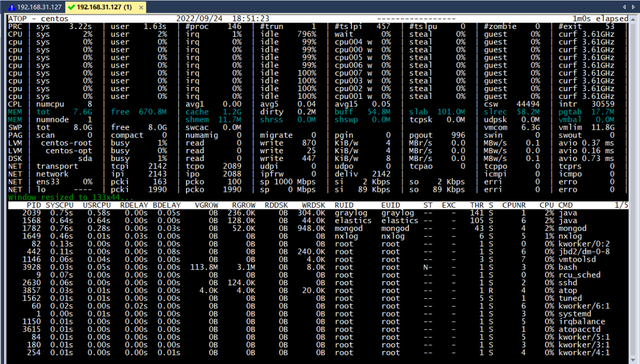Screen dimensions: 640x364
Task: Click the centos-opt LVM volume name
Action: pyautogui.click(x=69, y=151)
